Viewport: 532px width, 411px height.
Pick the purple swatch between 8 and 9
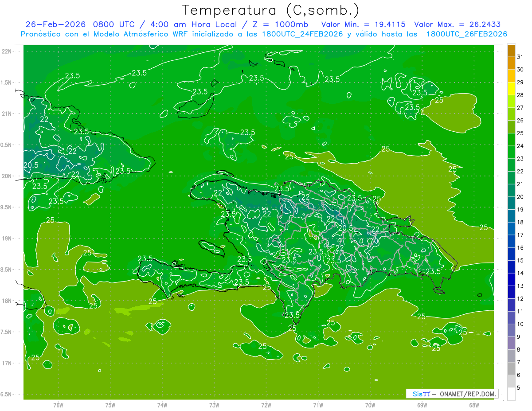point(512,343)
